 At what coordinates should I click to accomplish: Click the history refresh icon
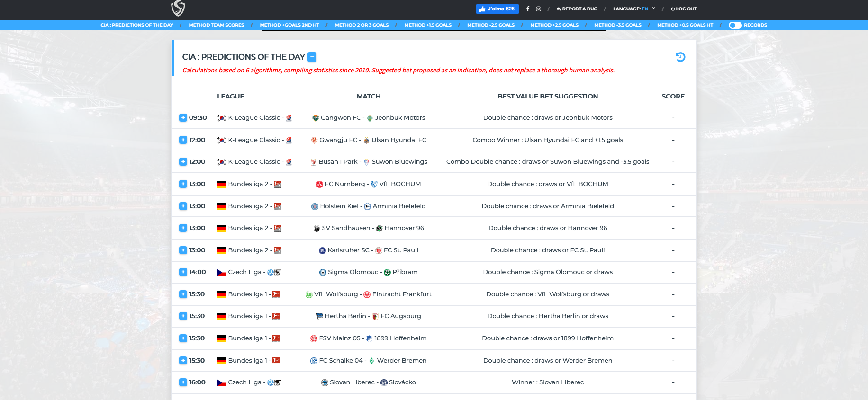[680, 57]
